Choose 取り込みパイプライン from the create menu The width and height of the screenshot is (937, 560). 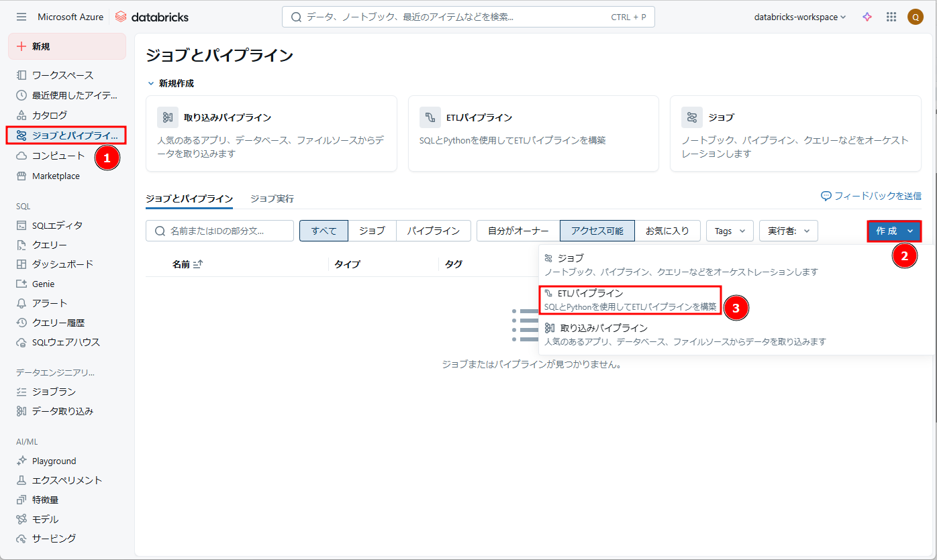point(736,335)
